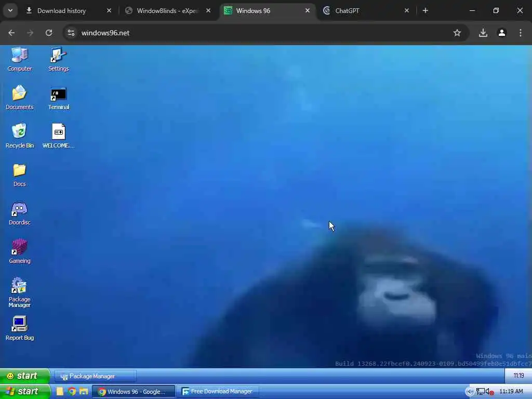The width and height of the screenshot is (532, 399).
Task: Open the Docs folder on the desktop
Action: click(x=19, y=175)
